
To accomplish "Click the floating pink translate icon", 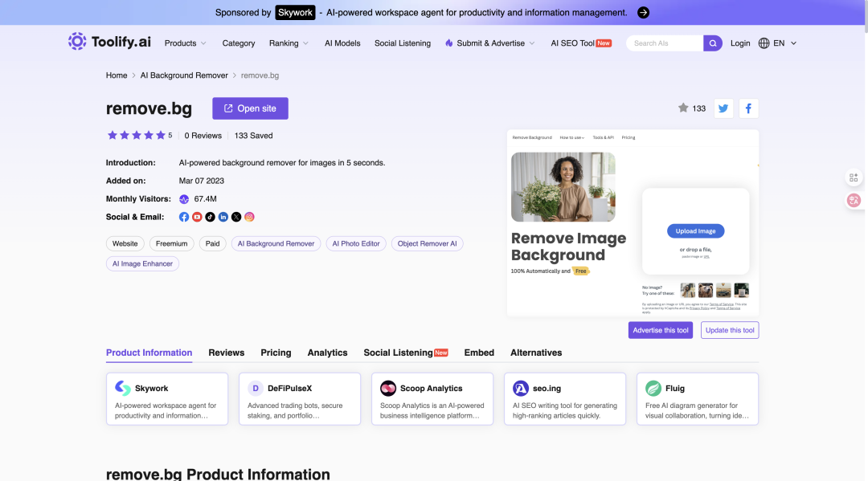I will point(854,200).
